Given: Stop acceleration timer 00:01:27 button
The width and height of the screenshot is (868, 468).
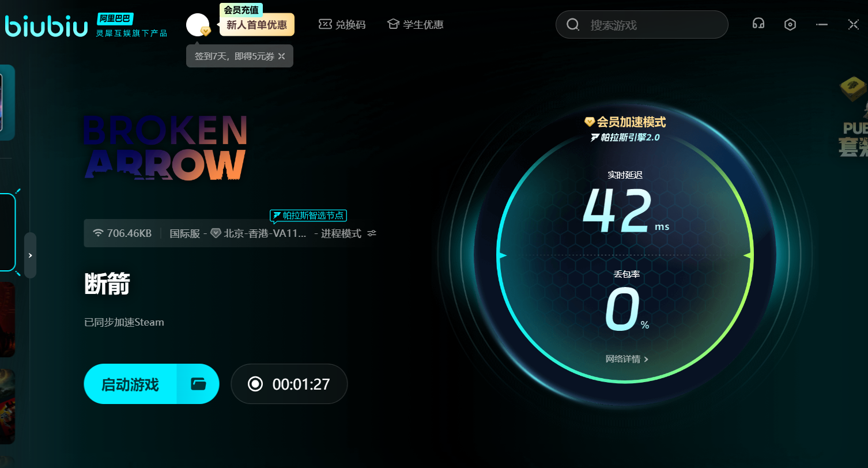Looking at the screenshot, I should coord(289,384).
